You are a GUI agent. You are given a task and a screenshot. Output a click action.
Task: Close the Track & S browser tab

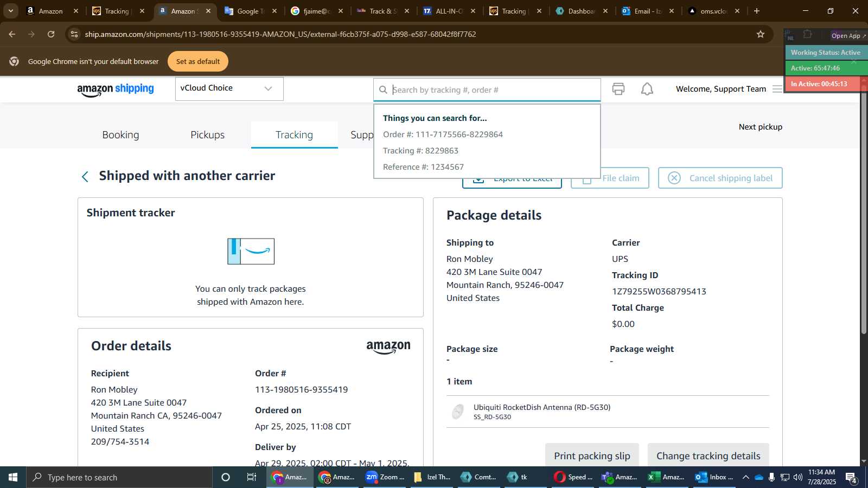pyautogui.click(x=407, y=11)
